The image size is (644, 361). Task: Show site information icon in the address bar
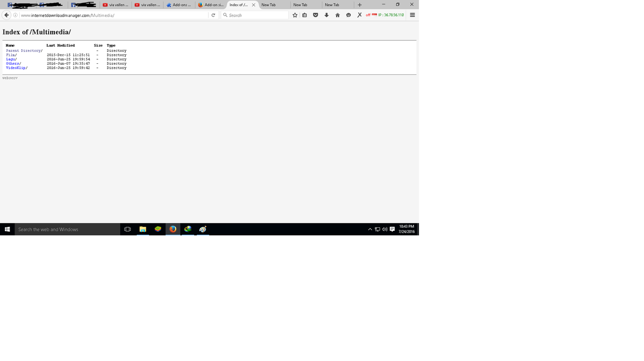coord(16,15)
